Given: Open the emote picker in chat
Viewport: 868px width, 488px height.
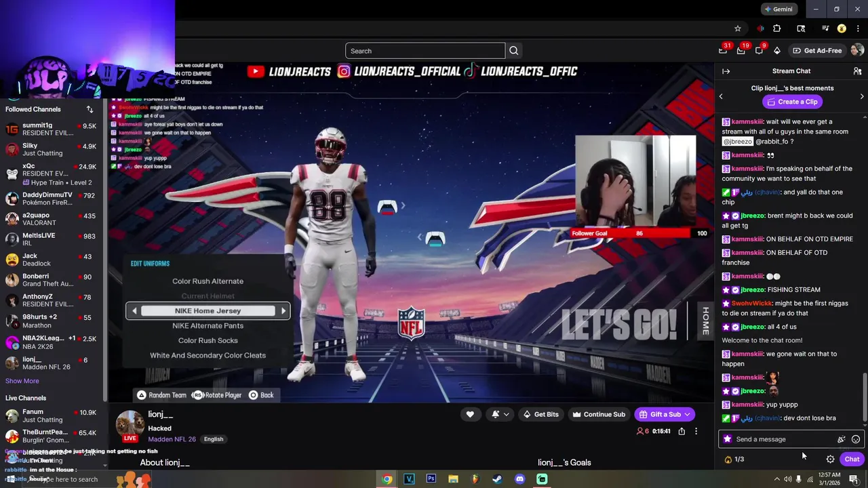Looking at the screenshot, I should (856, 439).
